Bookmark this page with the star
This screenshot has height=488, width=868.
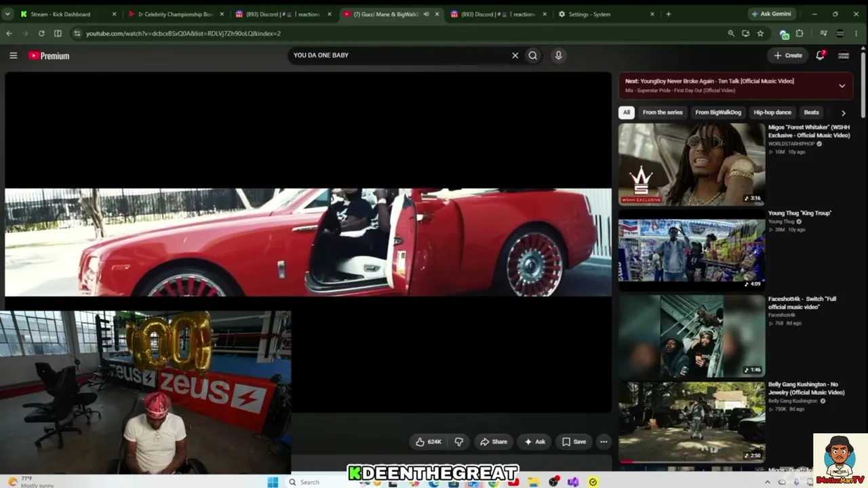(760, 33)
